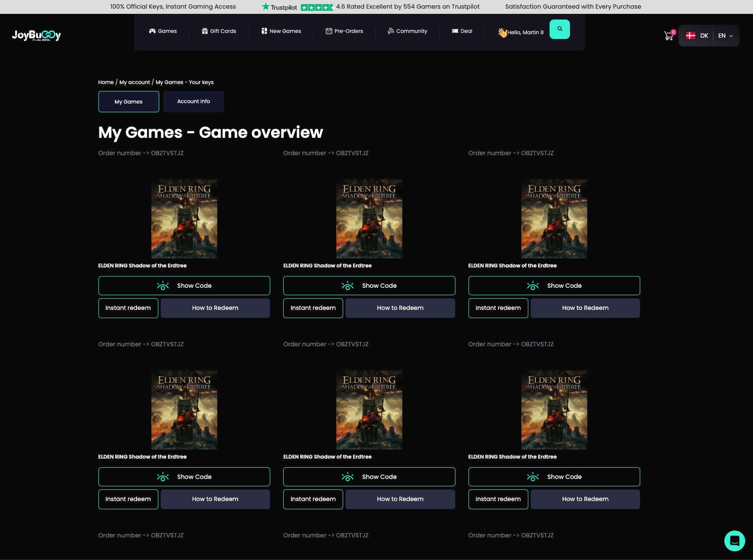Screen dimensions: 753x560
Task: Click the Games controller icon in navigation
Action: (x=152, y=31)
